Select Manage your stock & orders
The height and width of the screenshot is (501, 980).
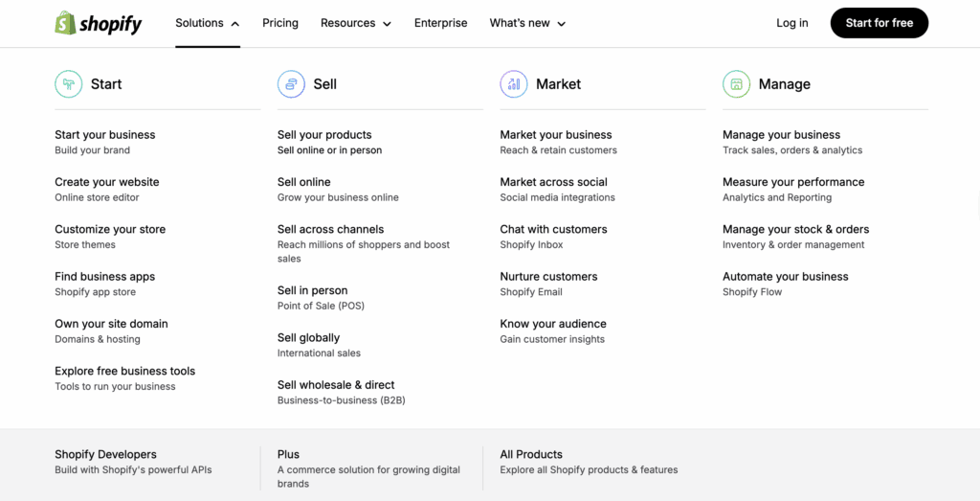pyautogui.click(x=795, y=229)
